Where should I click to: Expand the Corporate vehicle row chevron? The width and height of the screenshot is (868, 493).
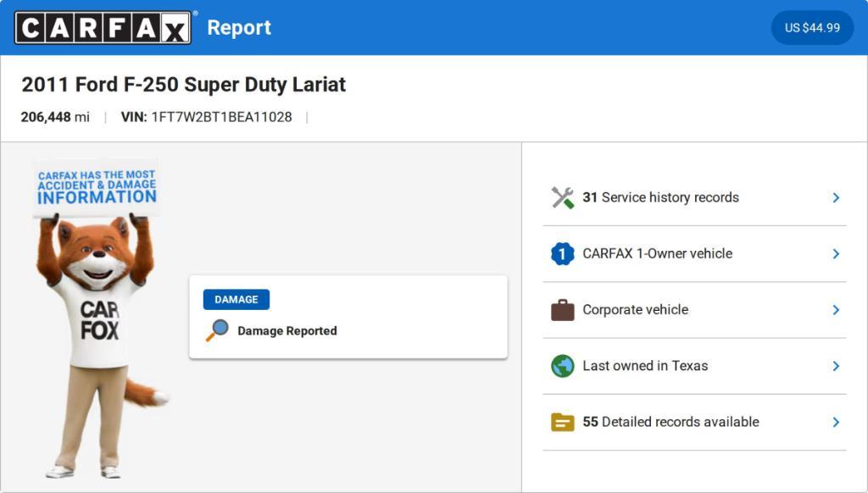[836, 310]
